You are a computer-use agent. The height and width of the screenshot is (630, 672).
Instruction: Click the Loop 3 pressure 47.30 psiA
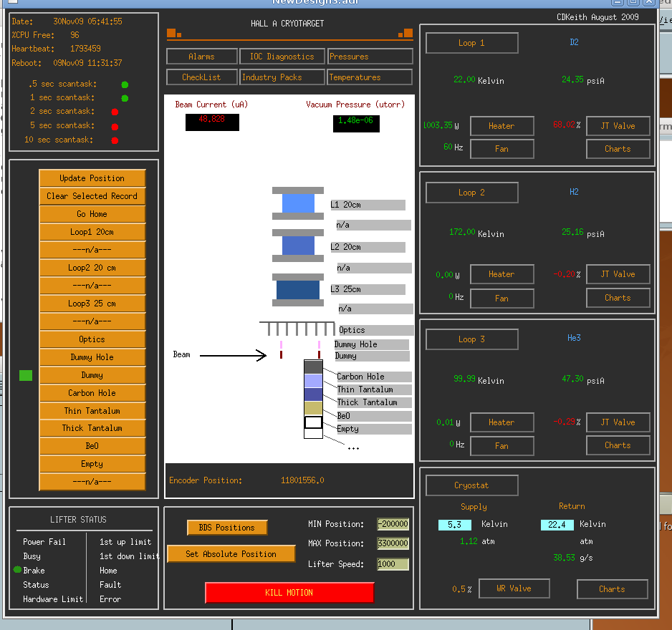click(x=572, y=379)
